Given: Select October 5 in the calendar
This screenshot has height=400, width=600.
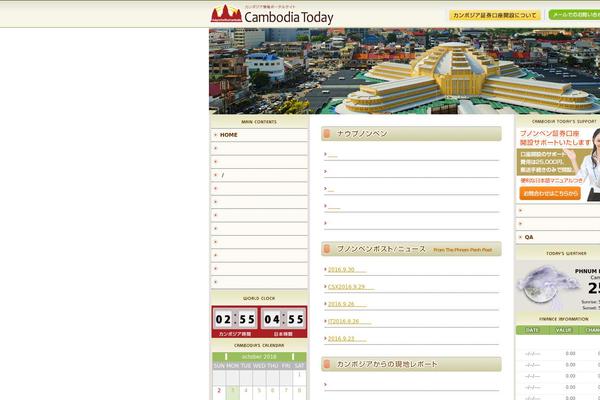Looking at the screenshot, I should (259, 392).
